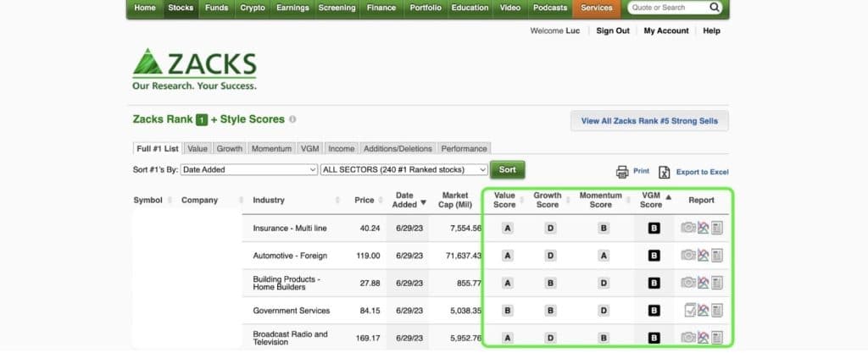Sort table by Date Added column
This screenshot has height=353, width=868.
pyautogui.click(x=404, y=200)
